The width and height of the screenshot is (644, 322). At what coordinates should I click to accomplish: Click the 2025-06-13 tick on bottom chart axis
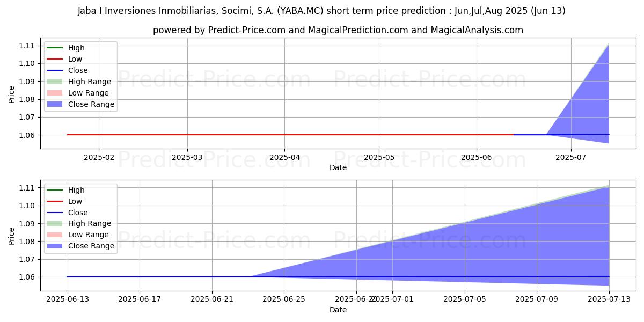[x=68, y=299]
